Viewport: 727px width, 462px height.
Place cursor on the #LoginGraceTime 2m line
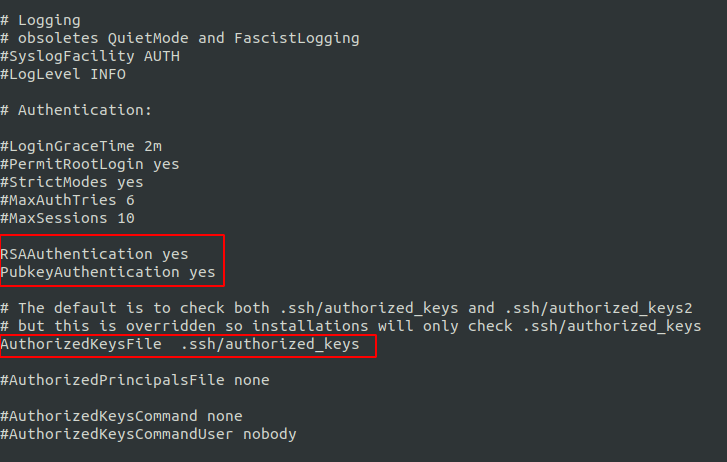click(x=81, y=146)
